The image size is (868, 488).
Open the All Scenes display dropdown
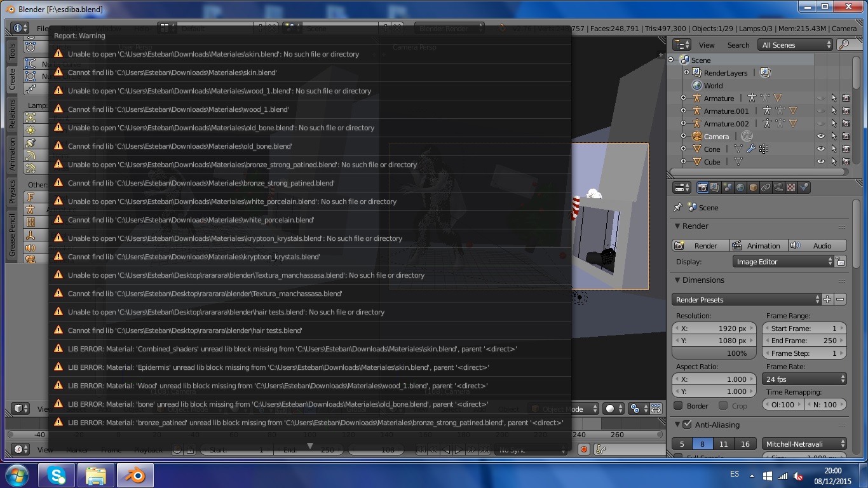(x=795, y=44)
